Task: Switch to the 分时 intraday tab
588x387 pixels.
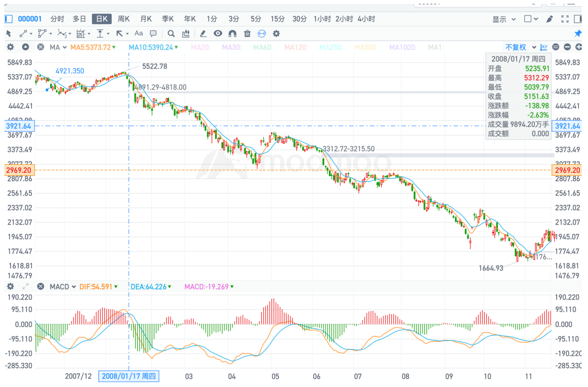Action: (x=57, y=19)
